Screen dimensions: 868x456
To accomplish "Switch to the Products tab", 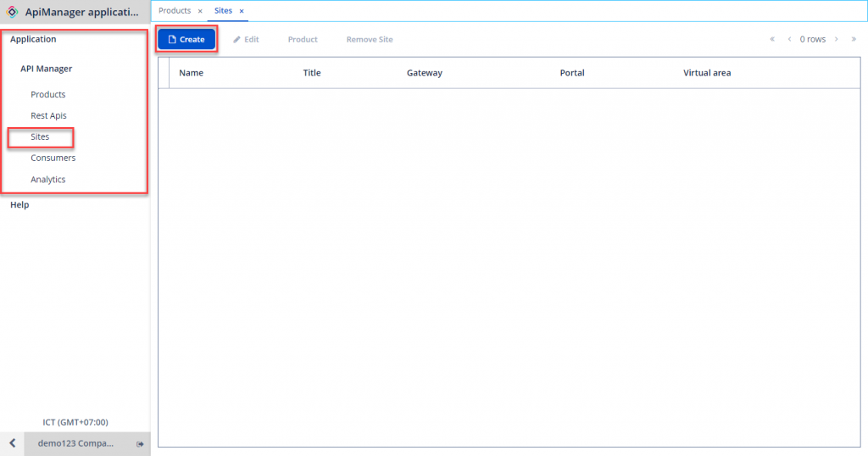I will tap(175, 11).
